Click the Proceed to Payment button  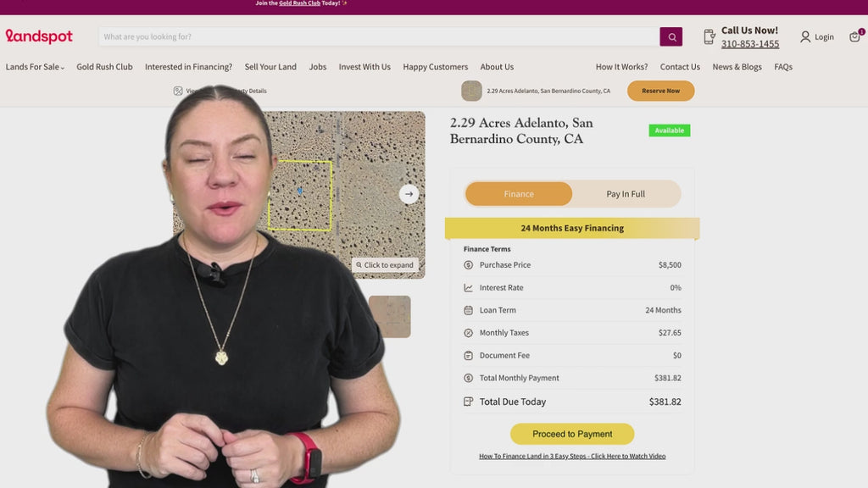point(572,435)
